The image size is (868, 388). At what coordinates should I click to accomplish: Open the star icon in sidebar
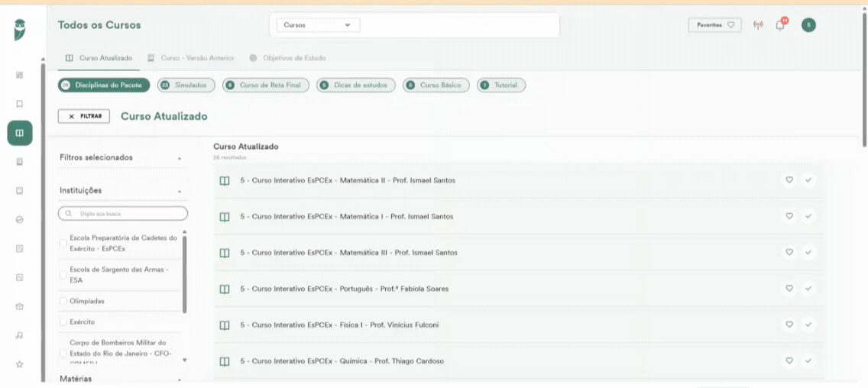19,364
